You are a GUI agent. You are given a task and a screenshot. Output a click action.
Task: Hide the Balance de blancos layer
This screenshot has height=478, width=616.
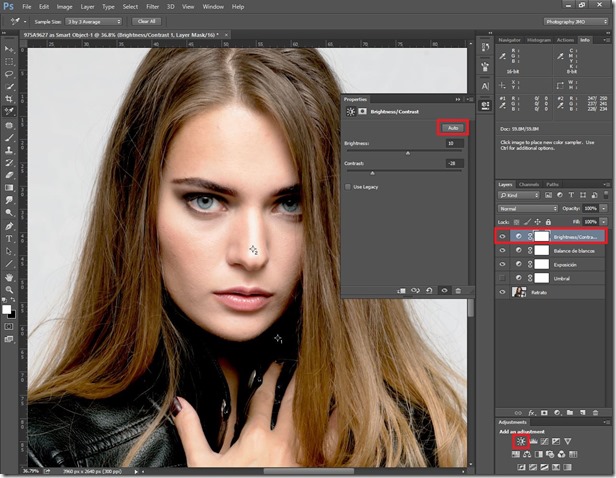502,250
